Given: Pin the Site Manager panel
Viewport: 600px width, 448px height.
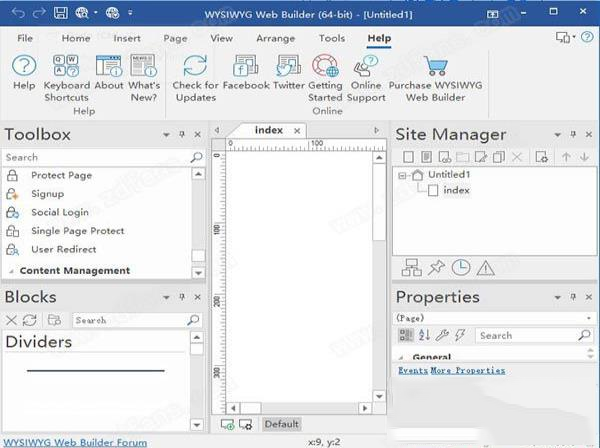Looking at the screenshot, I should (573, 134).
